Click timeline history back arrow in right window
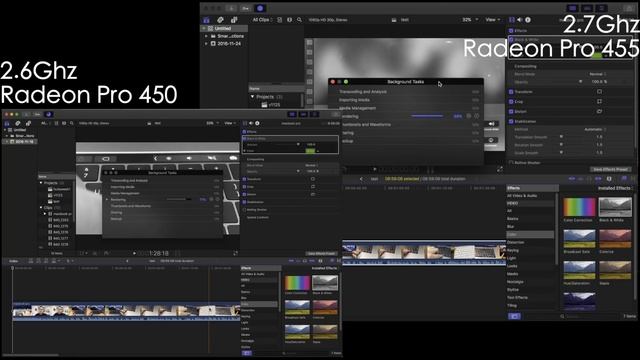Image resolution: width=640 pixels, height=360 pixels. pos(361,179)
